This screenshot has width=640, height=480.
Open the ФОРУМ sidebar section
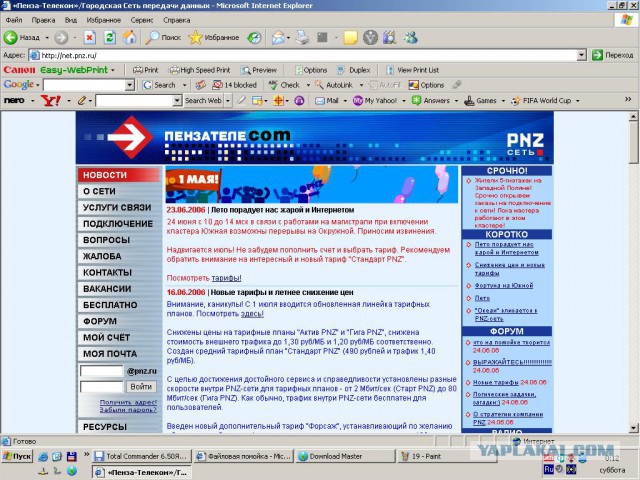(119, 321)
